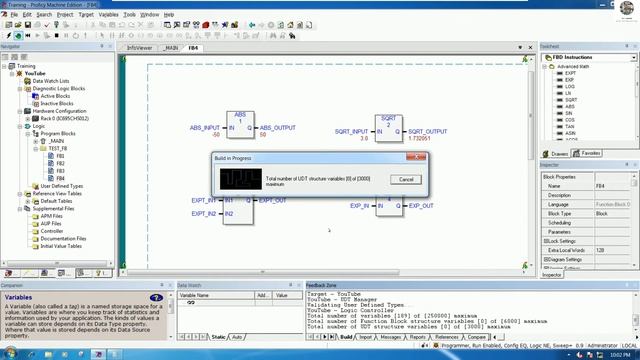Click the Companion help question icon
Viewport: 640px width, 360px height.
pos(156,298)
